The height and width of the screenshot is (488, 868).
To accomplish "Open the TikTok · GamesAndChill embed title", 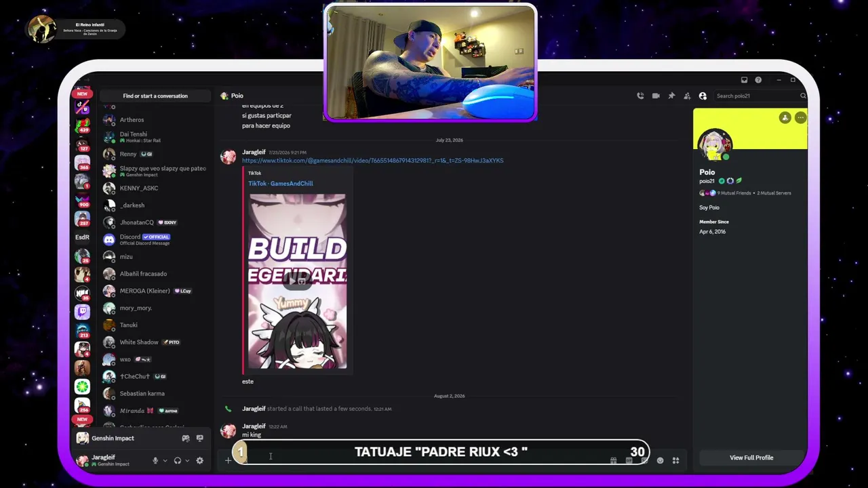I will click(x=281, y=184).
